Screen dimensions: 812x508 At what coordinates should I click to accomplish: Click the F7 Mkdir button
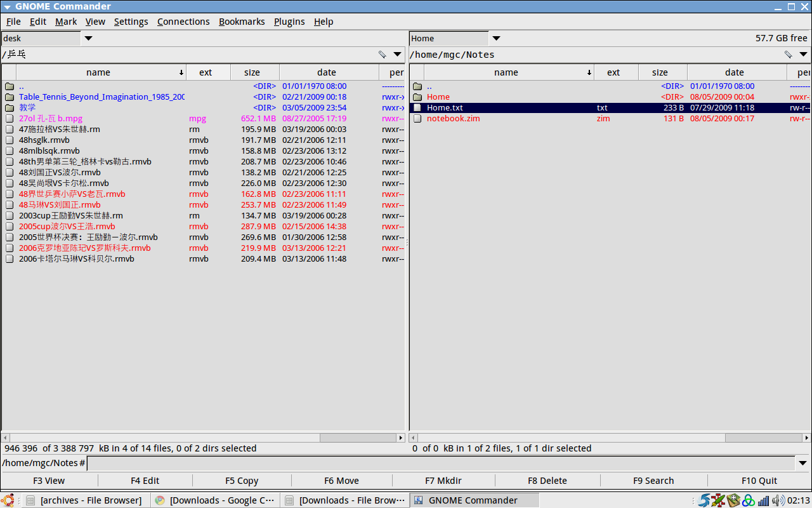point(444,481)
